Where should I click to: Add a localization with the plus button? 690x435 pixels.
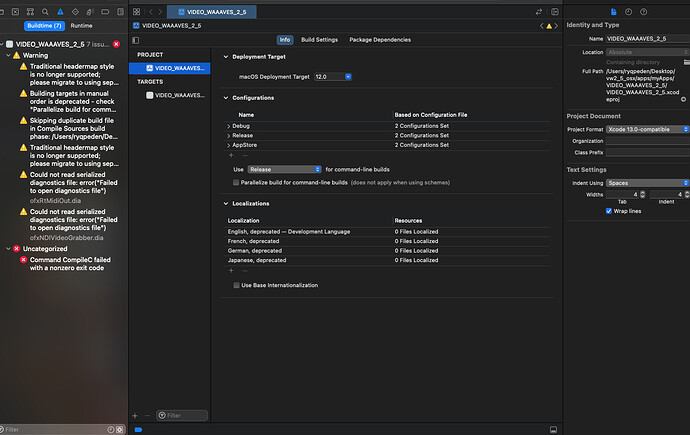click(x=231, y=271)
